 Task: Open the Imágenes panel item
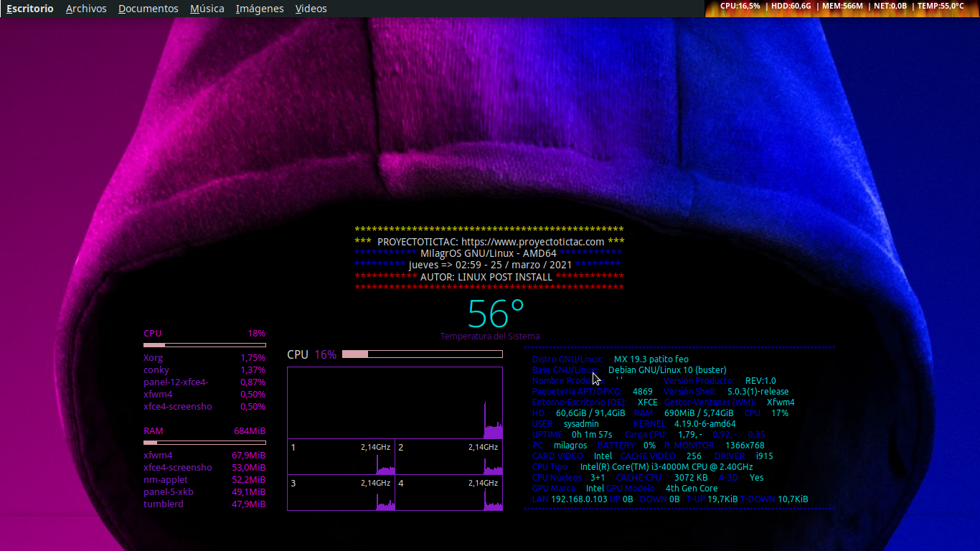[x=260, y=9]
